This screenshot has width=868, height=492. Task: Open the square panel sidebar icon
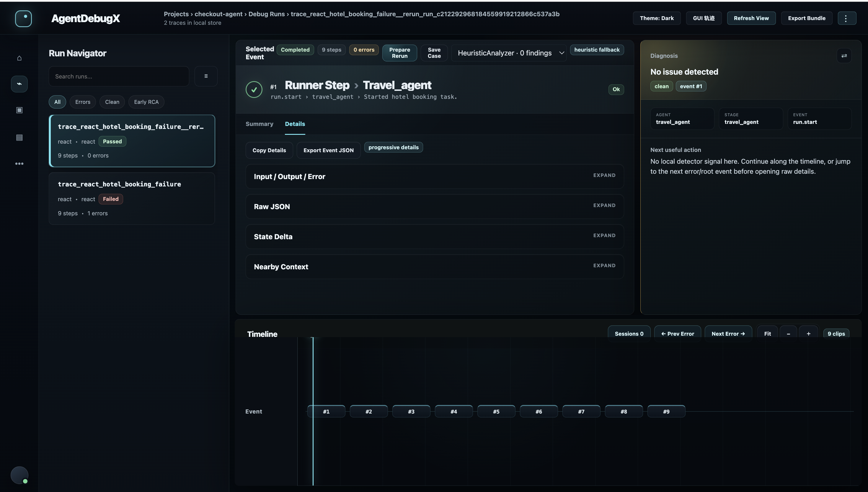point(19,110)
